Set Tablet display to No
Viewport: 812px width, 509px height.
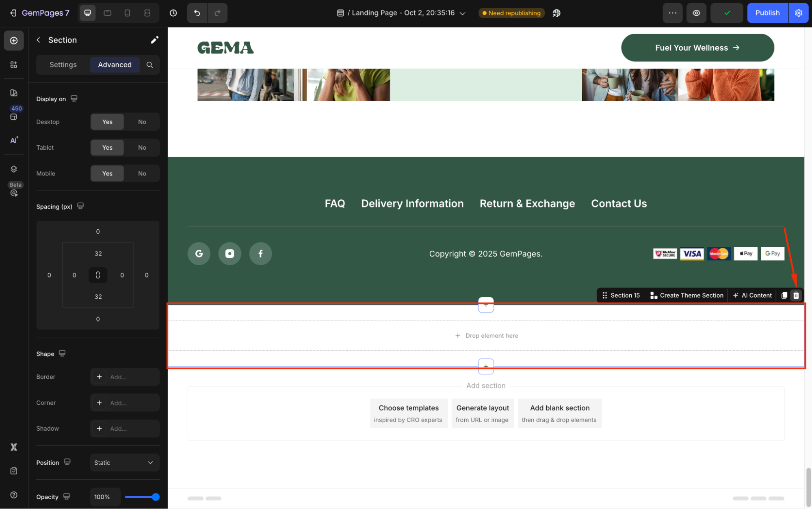[x=142, y=148]
